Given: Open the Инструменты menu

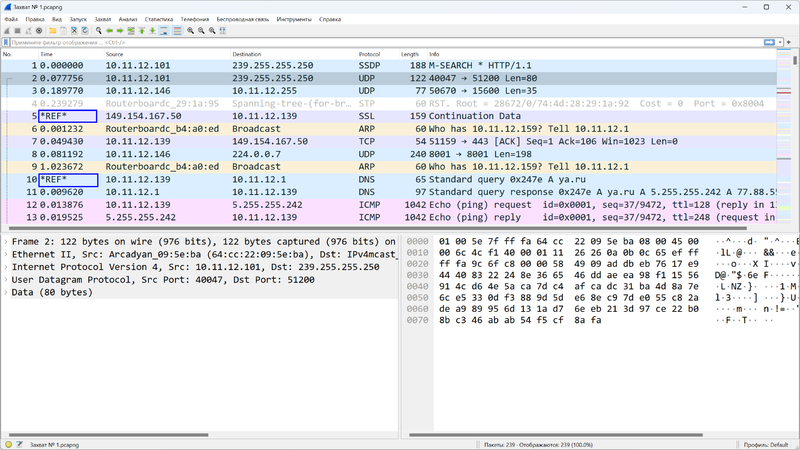Looking at the screenshot, I should (294, 19).
